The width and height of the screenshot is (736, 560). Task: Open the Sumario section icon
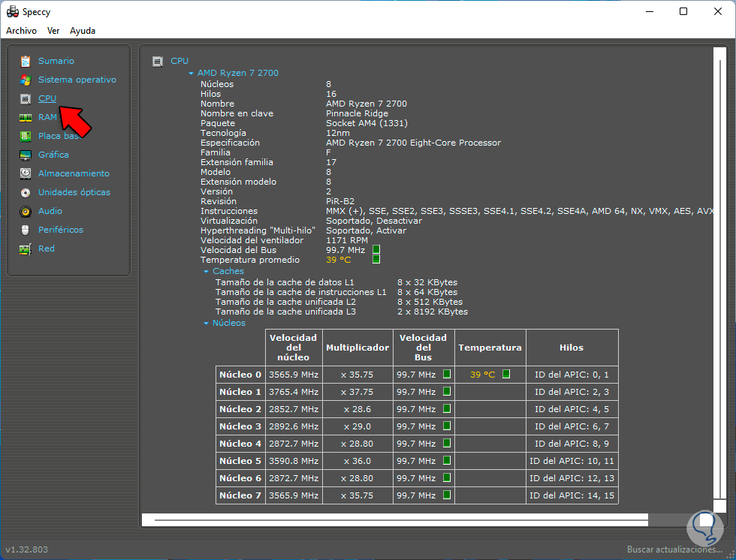(26, 61)
